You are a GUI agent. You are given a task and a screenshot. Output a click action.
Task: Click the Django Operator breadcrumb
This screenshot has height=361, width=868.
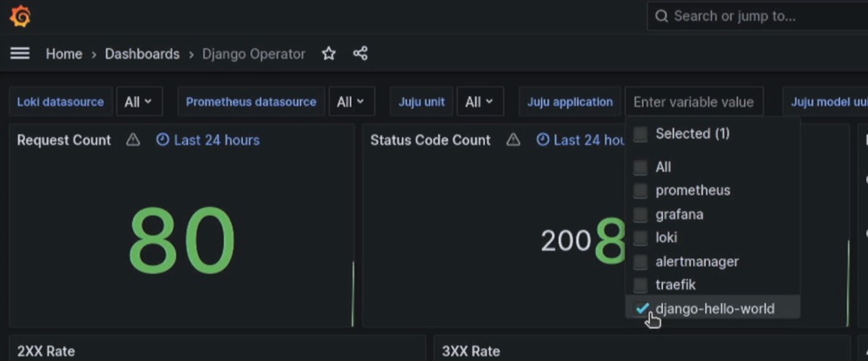coord(253,54)
